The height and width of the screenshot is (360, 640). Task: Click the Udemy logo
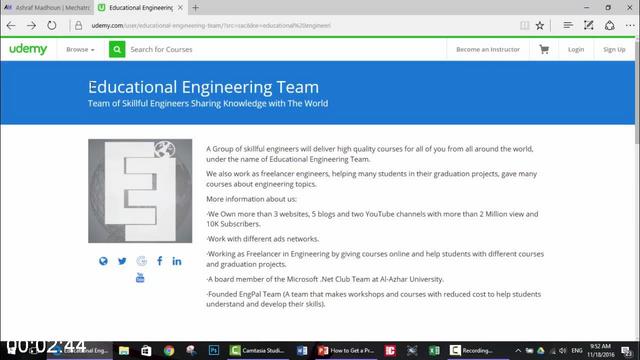[28, 49]
